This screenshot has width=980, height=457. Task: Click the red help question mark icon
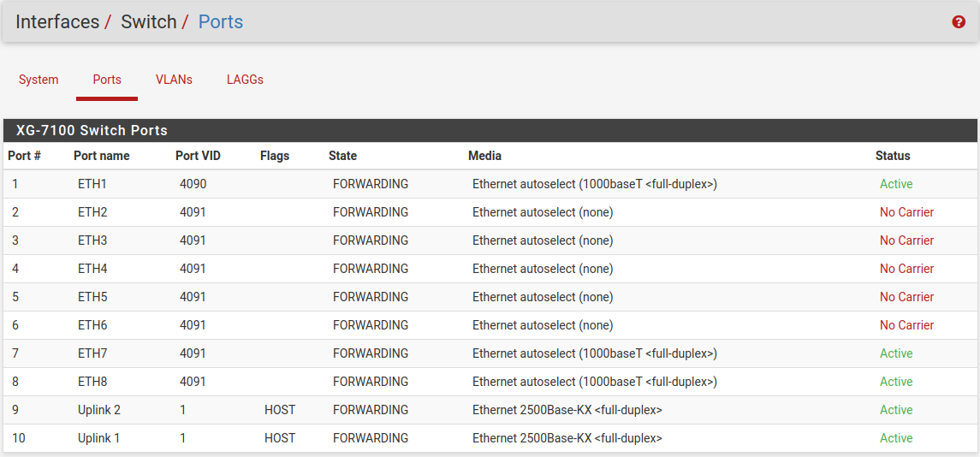(x=959, y=22)
